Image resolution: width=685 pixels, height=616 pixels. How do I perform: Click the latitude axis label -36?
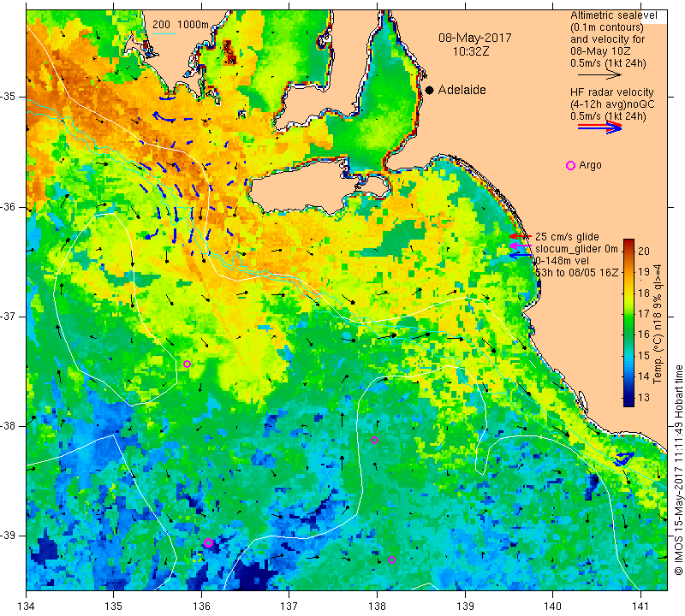[9, 206]
